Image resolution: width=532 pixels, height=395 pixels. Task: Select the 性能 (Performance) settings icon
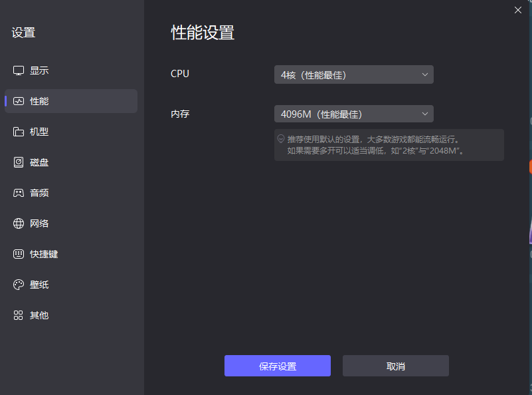(x=18, y=100)
